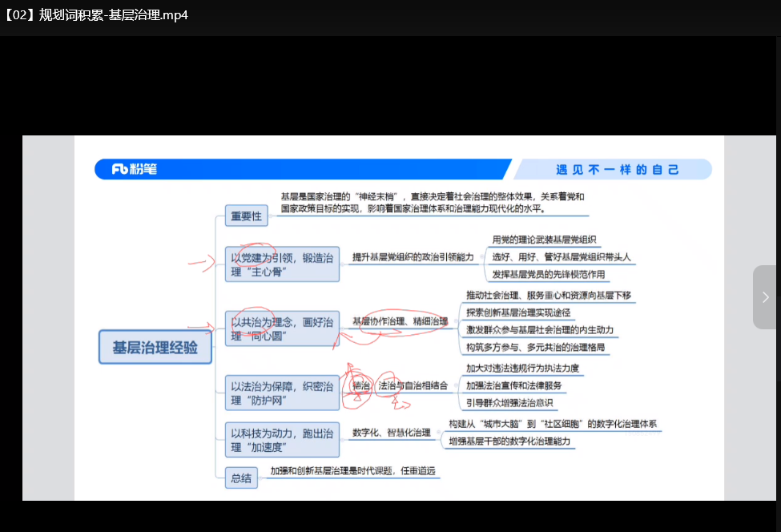Click the paragraph starting '基层是国家治理的神经末梢'
Image resolution: width=781 pixels, height=532 pixels.
[x=433, y=203]
